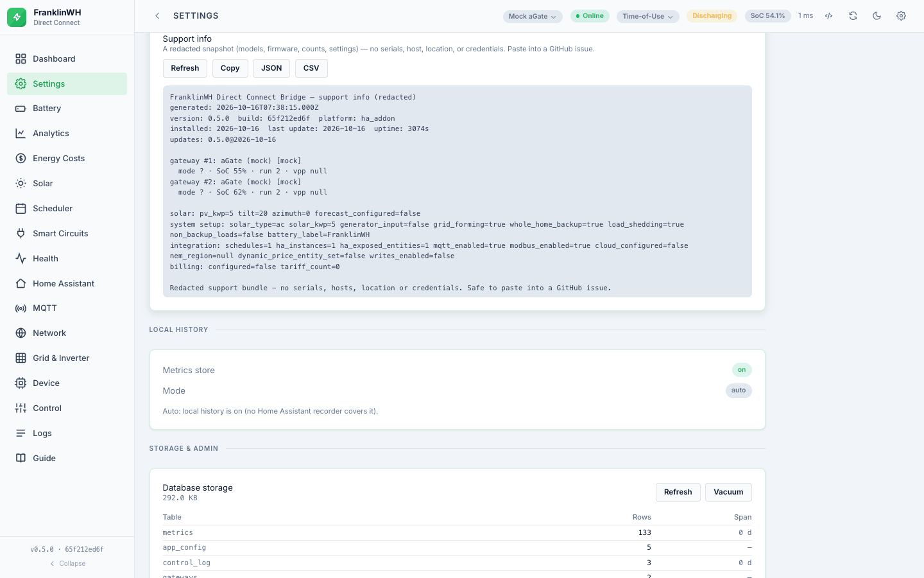Viewport: 924px width, 578px height.
Task: Open the gear icon in top bar
Action: pos(901,16)
